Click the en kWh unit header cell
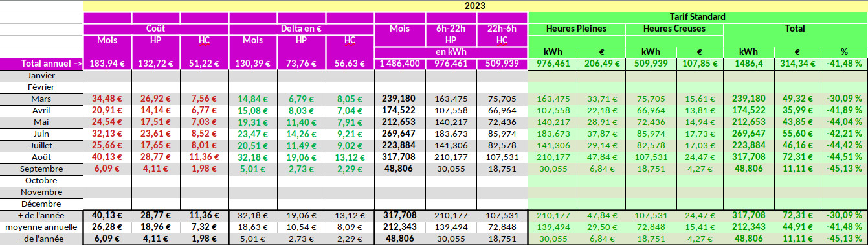 click(451, 52)
